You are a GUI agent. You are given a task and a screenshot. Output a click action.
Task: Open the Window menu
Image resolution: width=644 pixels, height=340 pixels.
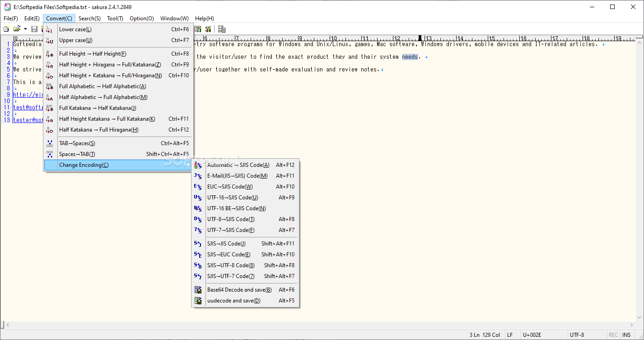pyautogui.click(x=174, y=19)
